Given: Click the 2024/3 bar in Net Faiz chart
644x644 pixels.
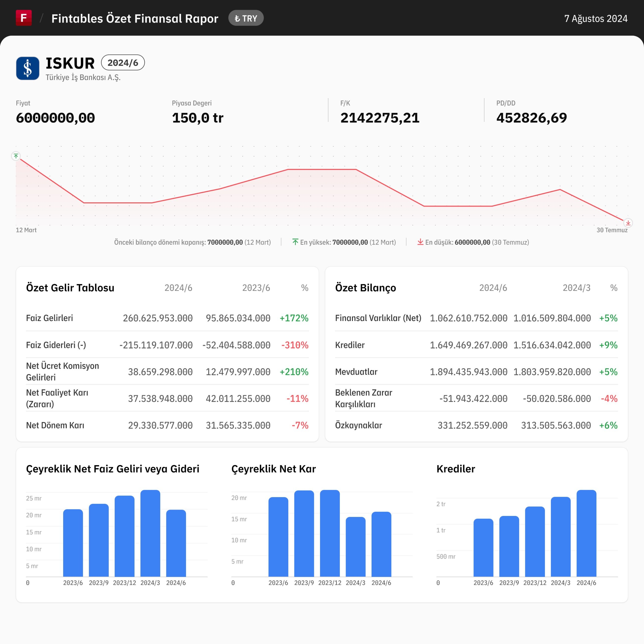Looking at the screenshot, I should point(150,533).
